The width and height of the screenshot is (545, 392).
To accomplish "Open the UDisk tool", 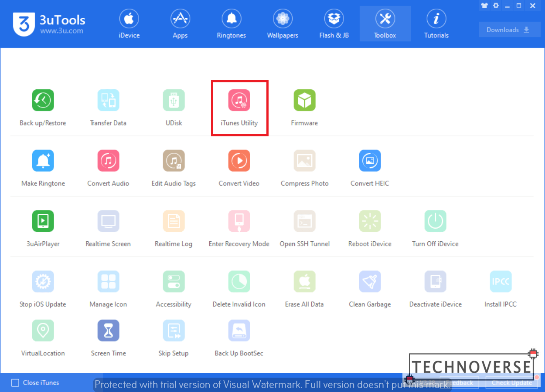I will [x=174, y=108].
